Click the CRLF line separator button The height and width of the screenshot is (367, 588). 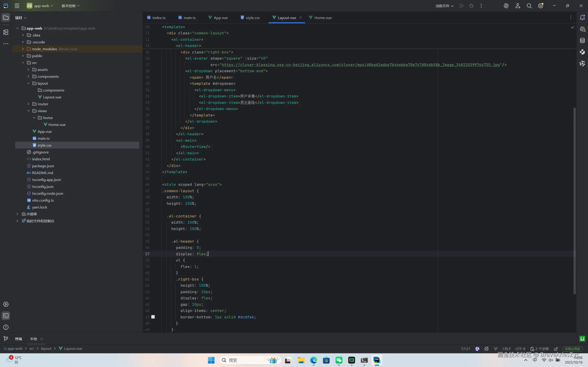506,349
